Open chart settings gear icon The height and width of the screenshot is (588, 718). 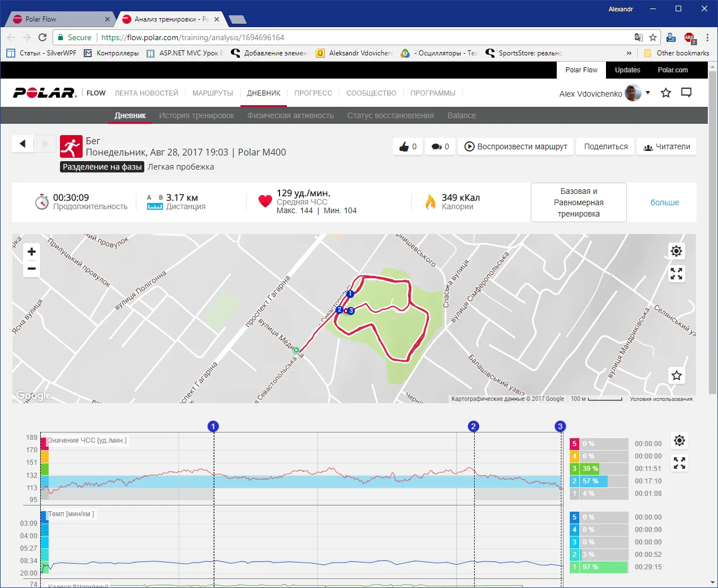point(680,440)
